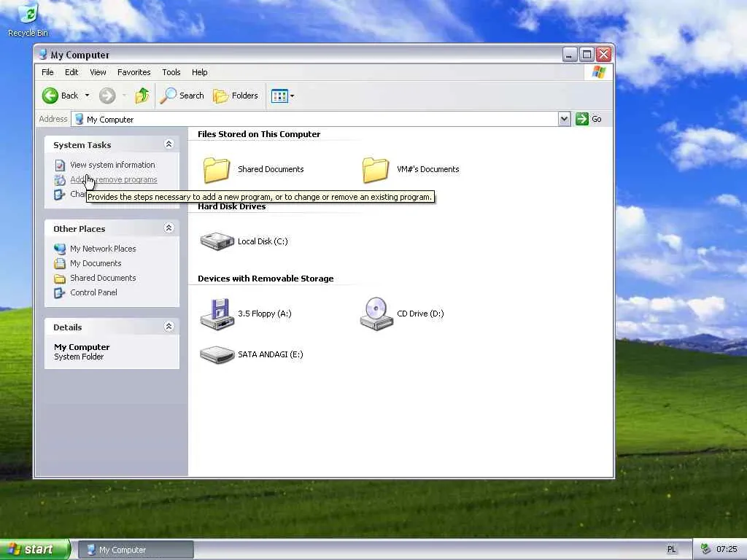
Task: Toggle the Folders pane button
Action: [x=236, y=96]
